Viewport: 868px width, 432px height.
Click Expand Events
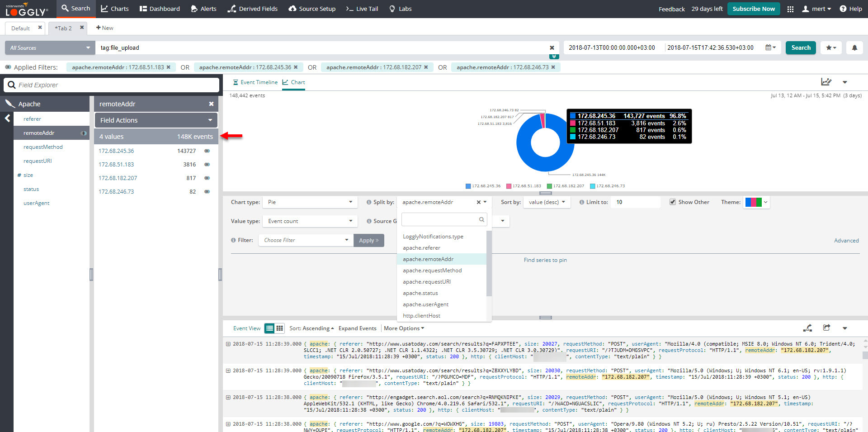tap(357, 328)
